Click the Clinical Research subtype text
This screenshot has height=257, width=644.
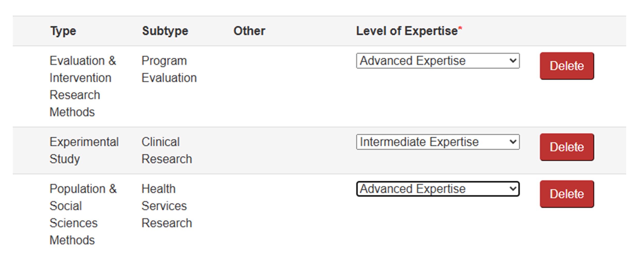[167, 150]
